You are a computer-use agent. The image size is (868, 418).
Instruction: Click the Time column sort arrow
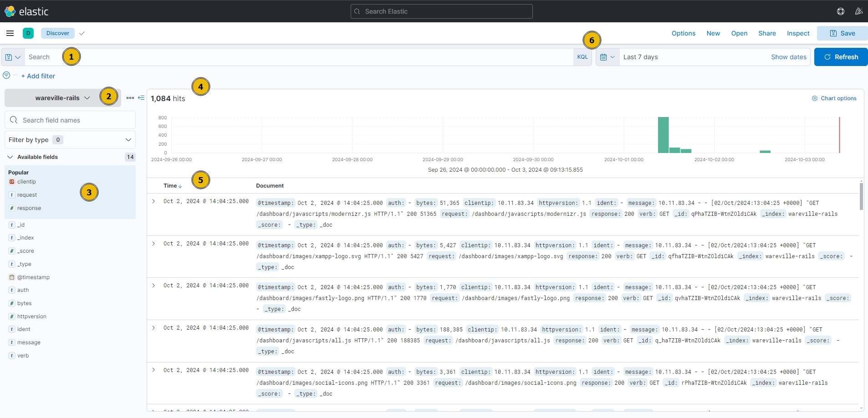(180, 186)
